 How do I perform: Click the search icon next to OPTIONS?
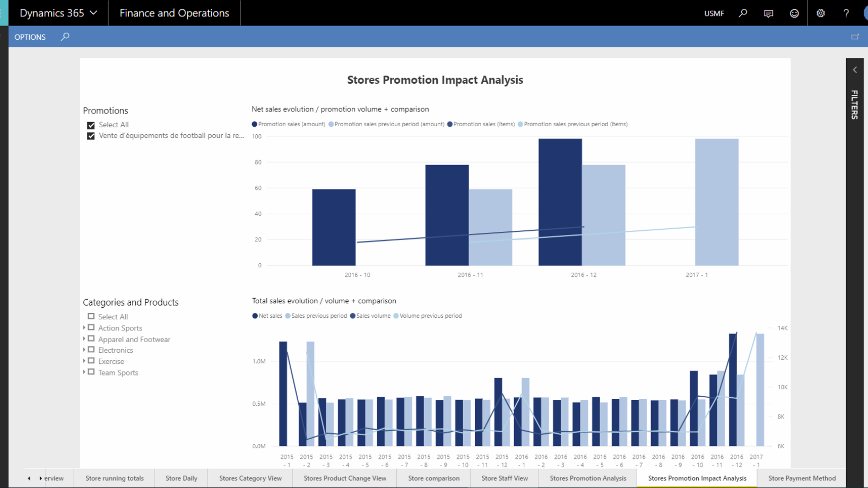(65, 37)
